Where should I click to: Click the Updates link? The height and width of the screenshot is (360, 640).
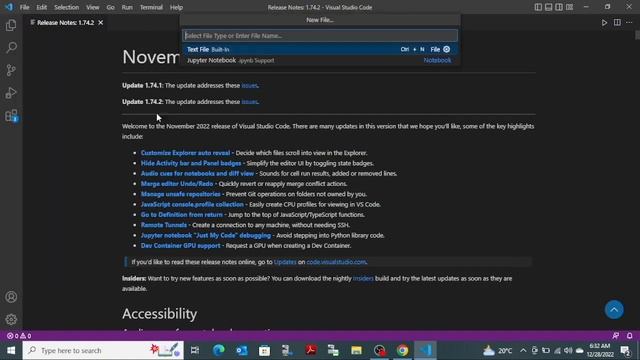285,262
